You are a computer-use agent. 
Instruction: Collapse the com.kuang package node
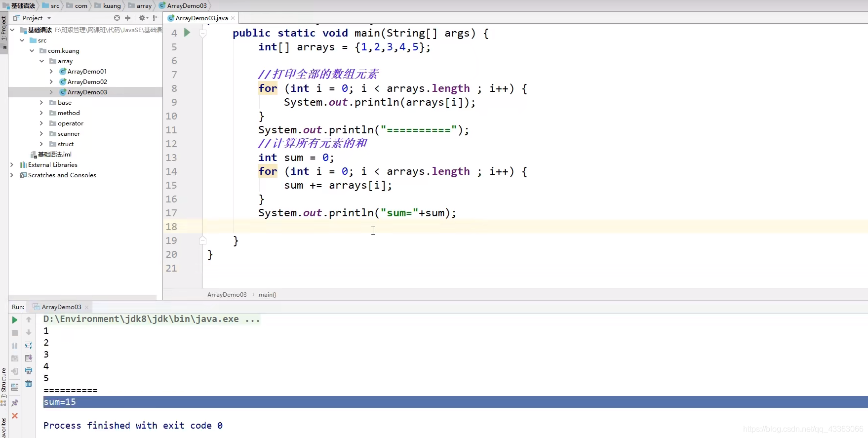(32, 50)
